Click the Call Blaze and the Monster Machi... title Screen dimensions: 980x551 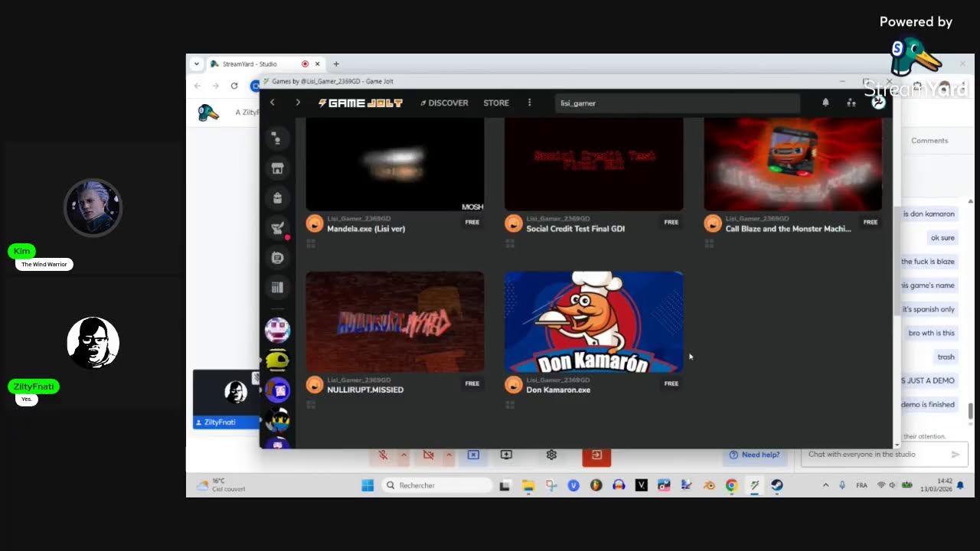point(789,229)
